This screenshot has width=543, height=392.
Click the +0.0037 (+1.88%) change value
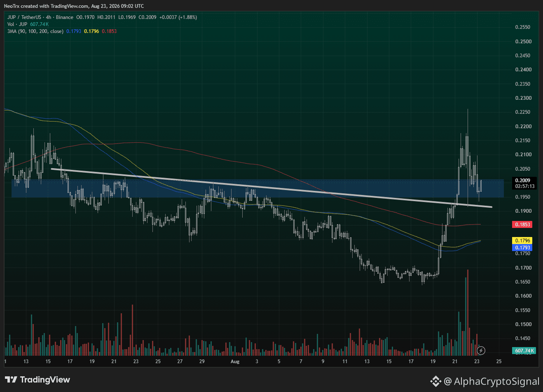(x=178, y=17)
